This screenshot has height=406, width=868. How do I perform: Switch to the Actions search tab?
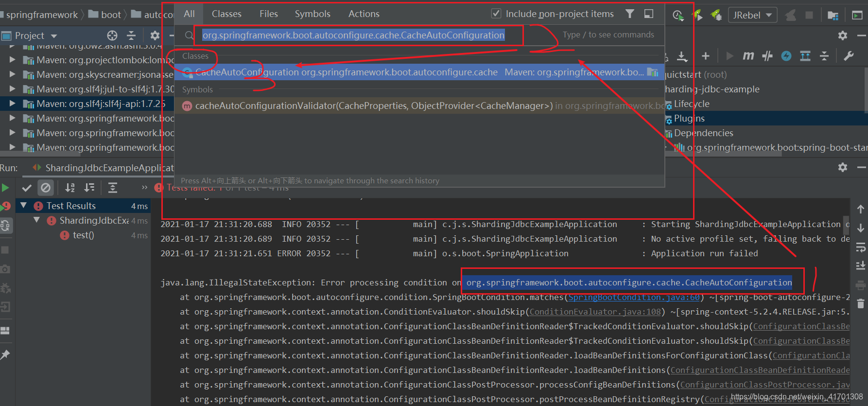coord(364,14)
